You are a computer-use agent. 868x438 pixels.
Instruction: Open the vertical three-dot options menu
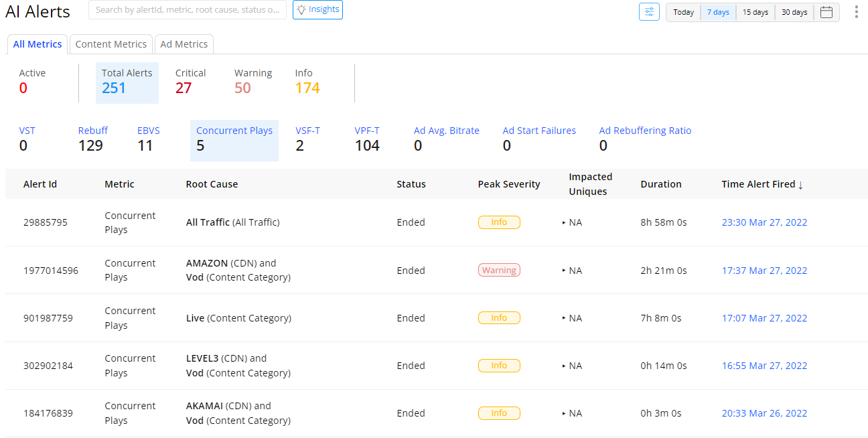coord(856,12)
